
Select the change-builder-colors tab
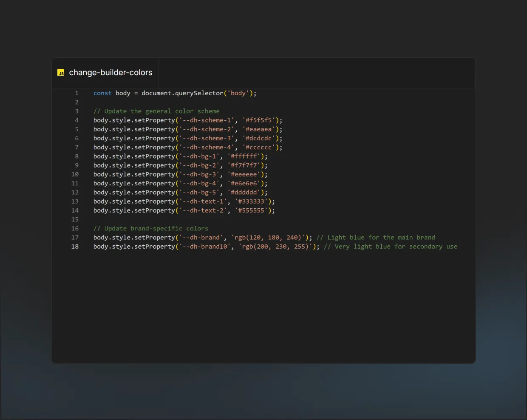[105, 73]
